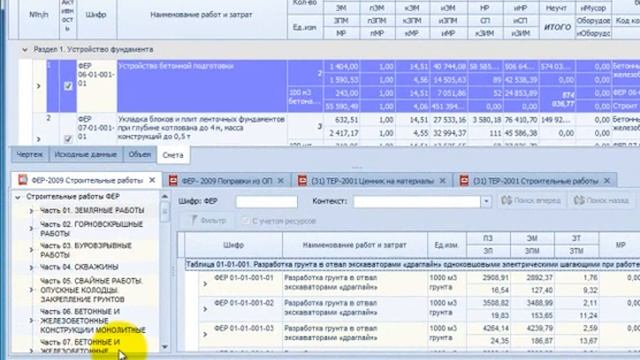Click Поиск назад search button
The width and height of the screenshot is (640, 360).
[x=602, y=200]
